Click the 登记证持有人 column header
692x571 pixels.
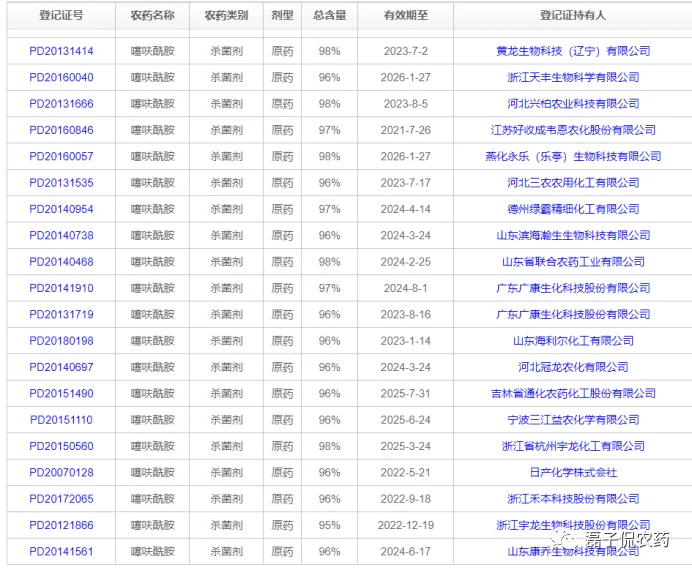[x=573, y=15]
